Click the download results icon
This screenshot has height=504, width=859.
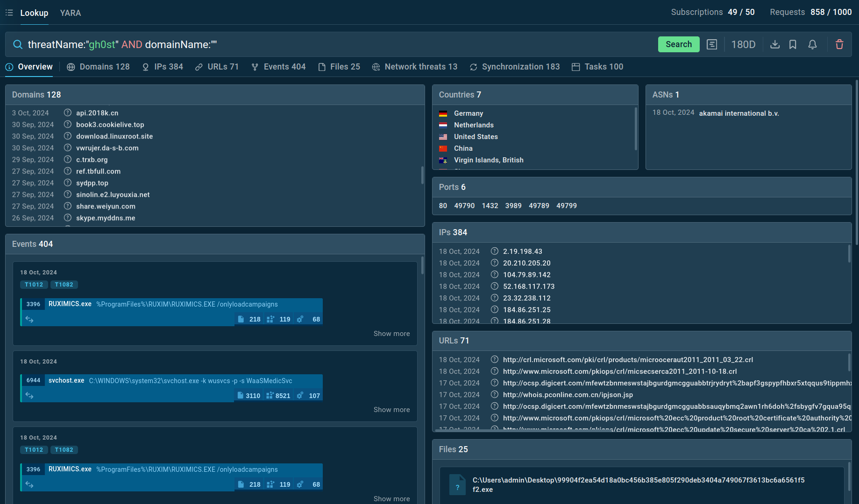[x=775, y=44]
